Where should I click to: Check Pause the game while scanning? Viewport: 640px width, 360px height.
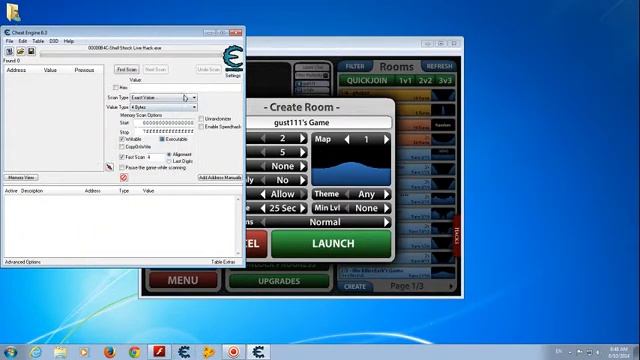tap(122, 167)
